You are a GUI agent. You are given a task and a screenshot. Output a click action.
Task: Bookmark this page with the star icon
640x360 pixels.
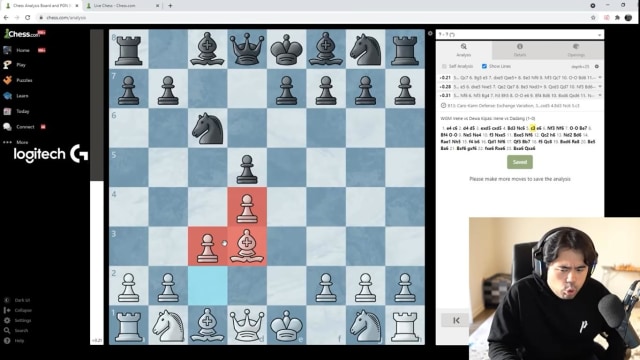(593, 18)
